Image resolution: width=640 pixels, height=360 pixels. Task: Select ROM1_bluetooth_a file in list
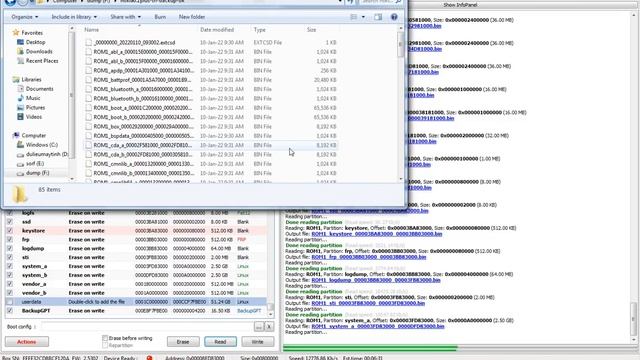point(211,89)
